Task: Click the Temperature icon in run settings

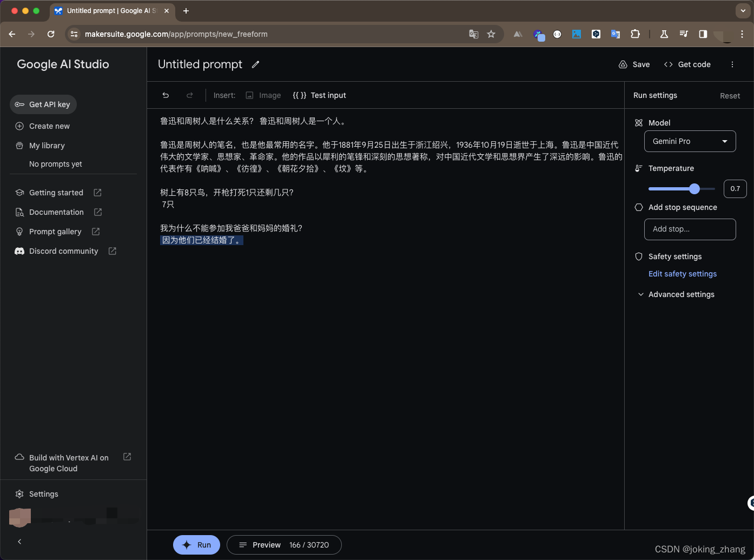Action: 639,168
